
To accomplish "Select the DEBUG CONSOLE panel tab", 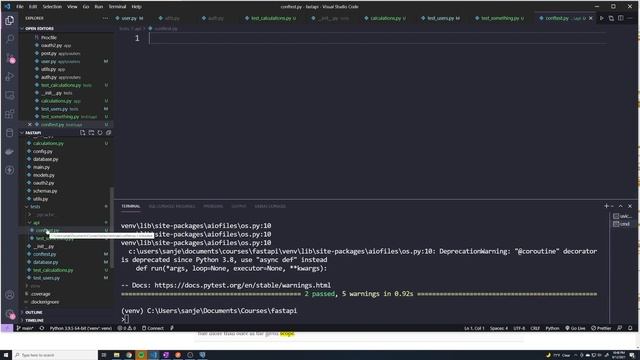I will tap(270, 206).
